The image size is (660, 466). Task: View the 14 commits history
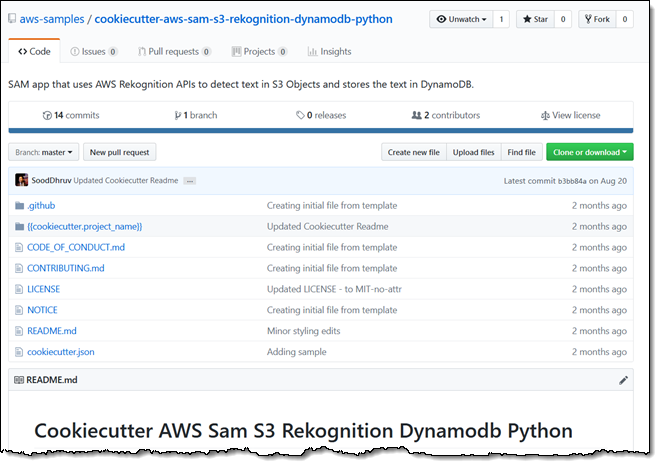[71, 115]
